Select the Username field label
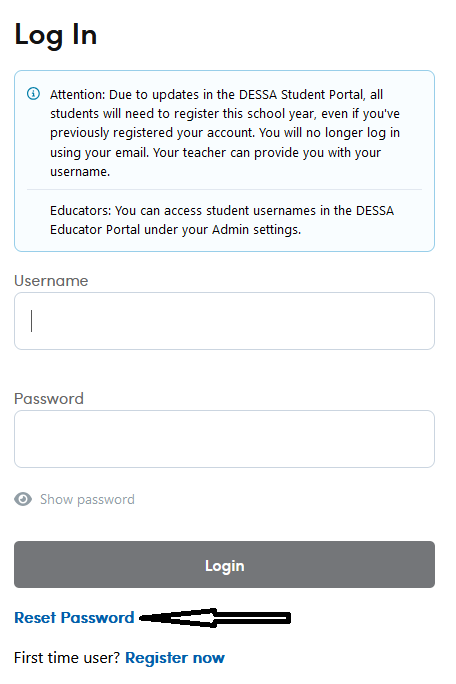The height and width of the screenshot is (684, 456). [51, 280]
